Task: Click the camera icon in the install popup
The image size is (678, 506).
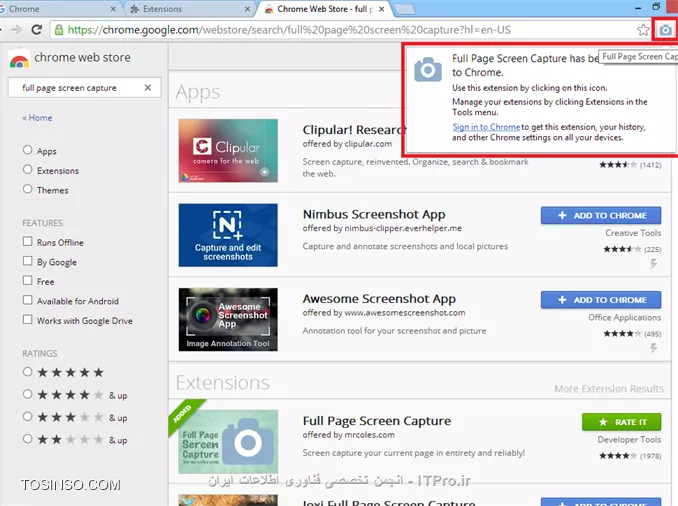Action: [428, 70]
